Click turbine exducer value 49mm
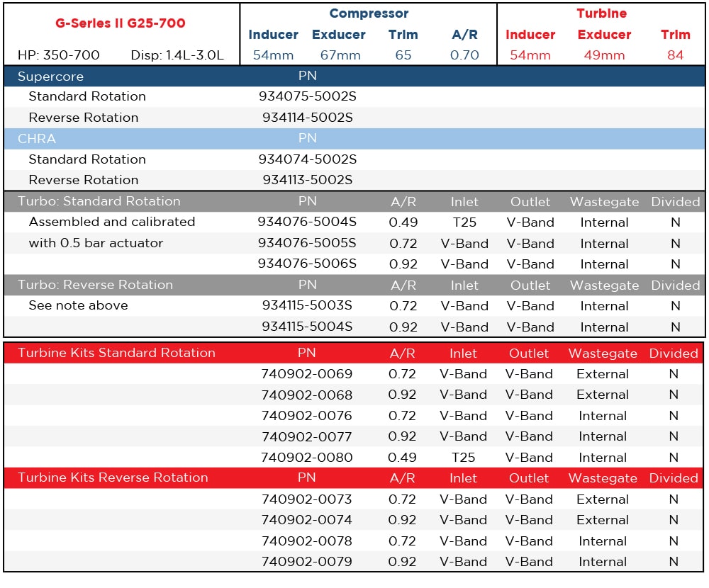Image resolution: width=709 pixels, height=588 pixels. point(604,55)
